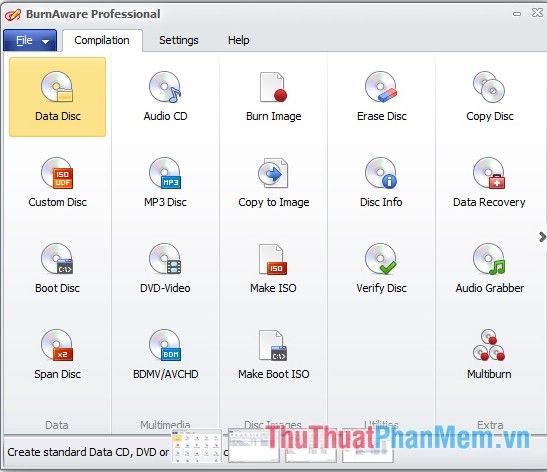Open the Help tab

point(239,40)
